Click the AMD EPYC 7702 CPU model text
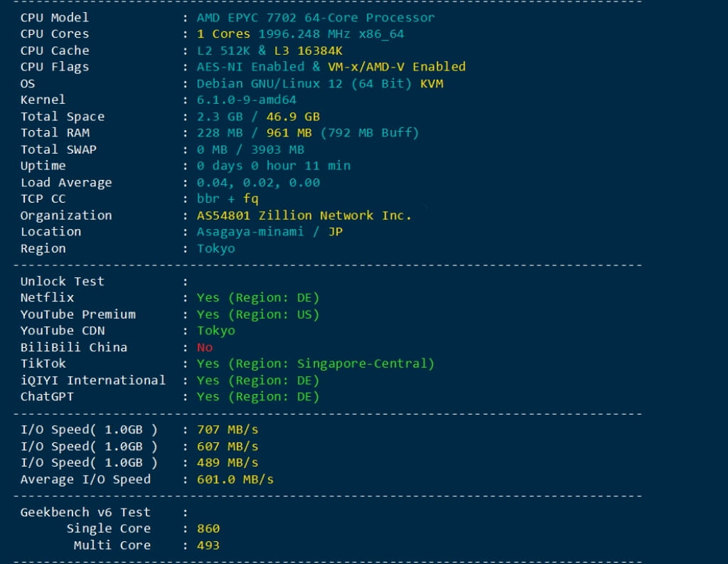 click(315, 18)
